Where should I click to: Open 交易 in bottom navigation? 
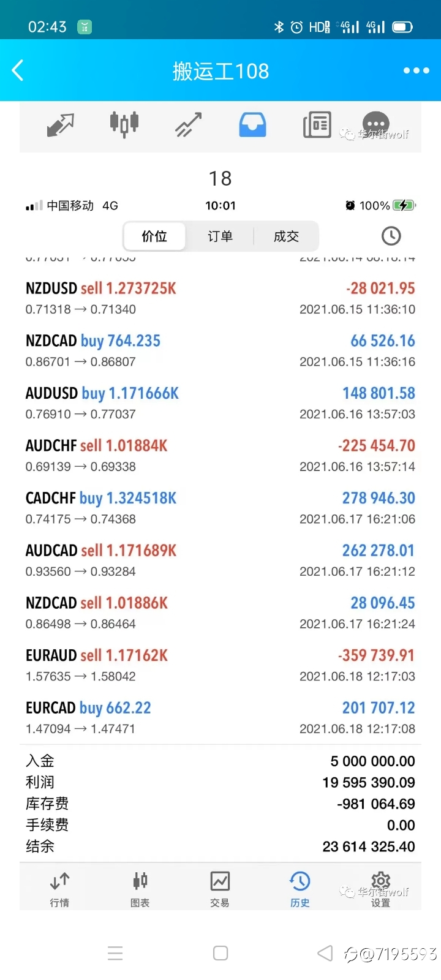click(x=220, y=889)
